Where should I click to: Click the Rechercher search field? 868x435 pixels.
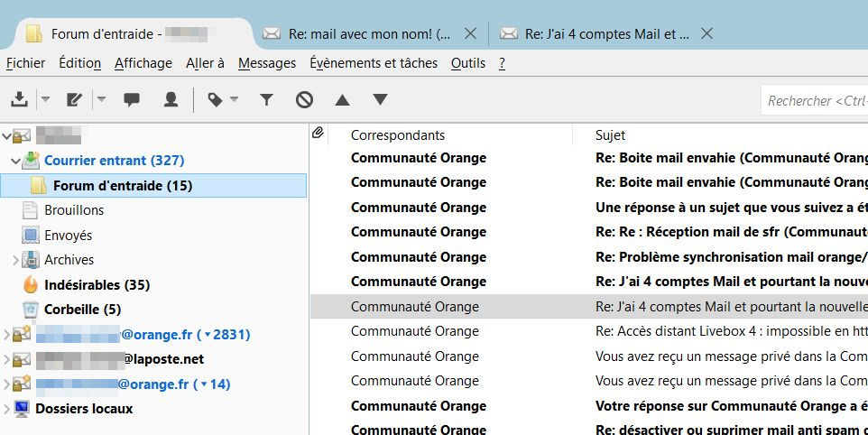tap(814, 101)
